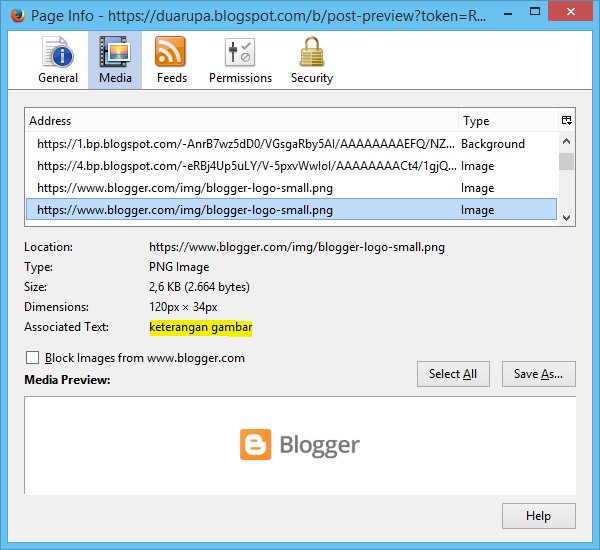Close the Page Info window
The height and width of the screenshot is (550, 600).
click(x=570, y=11)
